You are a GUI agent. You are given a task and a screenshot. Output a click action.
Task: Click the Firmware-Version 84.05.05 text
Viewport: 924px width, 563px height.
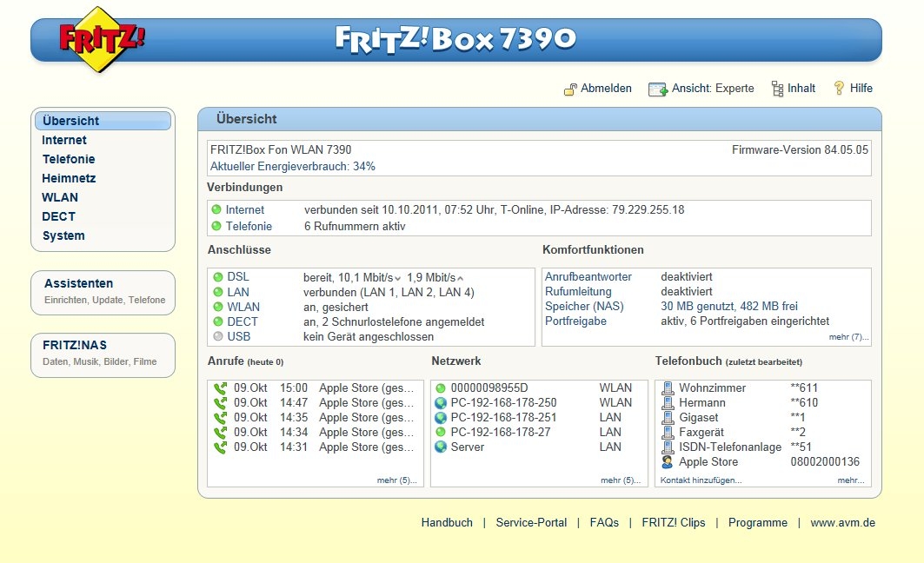pyautogui.click(x=801, y=149)
